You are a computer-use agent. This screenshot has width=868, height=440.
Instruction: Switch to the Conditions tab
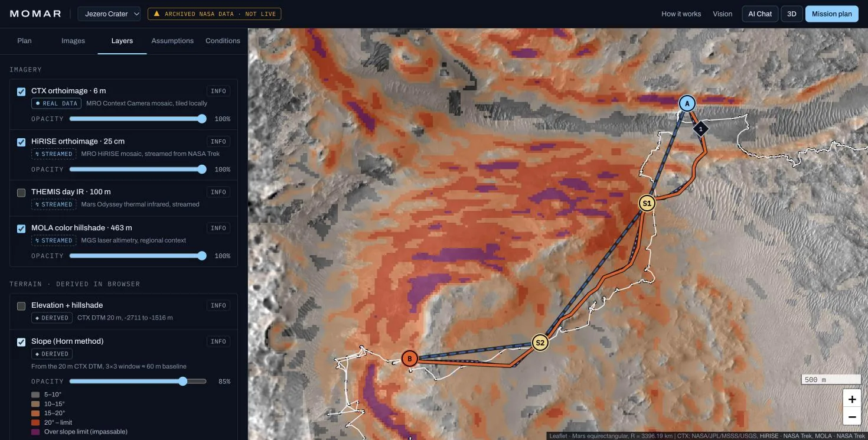click(x=223, y=41)
